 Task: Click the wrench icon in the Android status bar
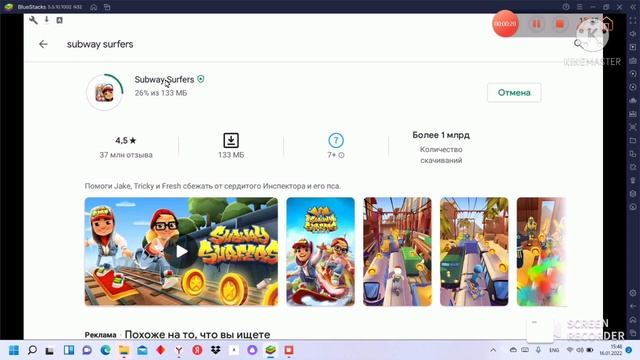(x=33, y=20)
